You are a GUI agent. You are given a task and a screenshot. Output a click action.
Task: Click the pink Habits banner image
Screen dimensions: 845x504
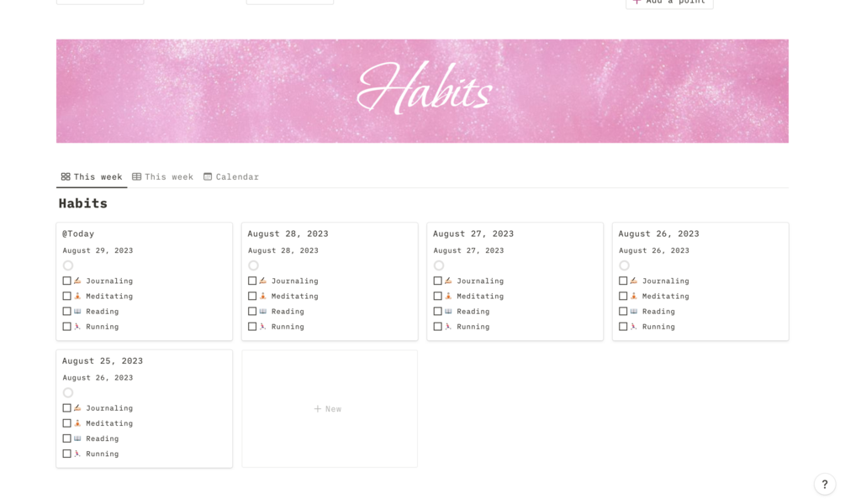pos(422,91)
